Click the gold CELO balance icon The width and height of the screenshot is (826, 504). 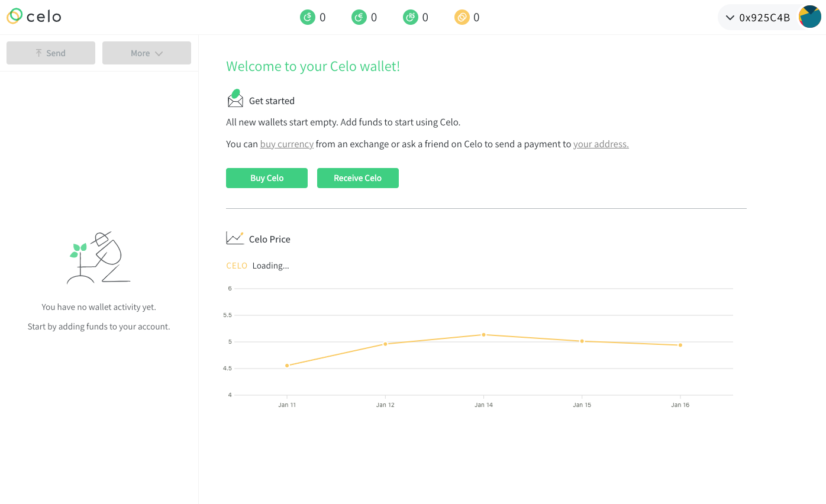462,18
